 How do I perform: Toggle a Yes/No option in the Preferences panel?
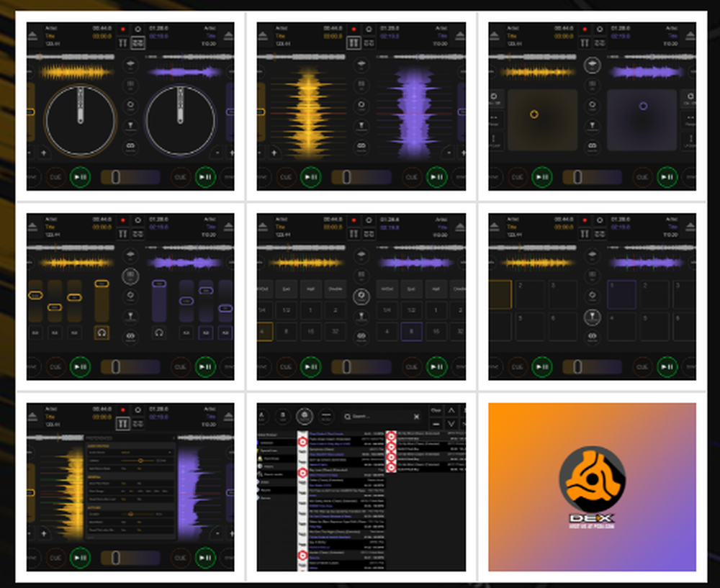pyautogui.click(x=139, y=469)
